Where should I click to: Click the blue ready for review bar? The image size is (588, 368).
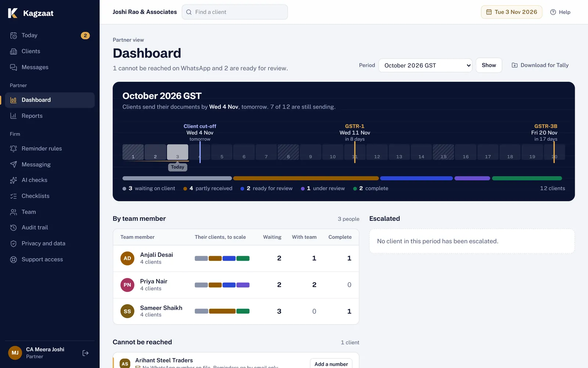416,178
